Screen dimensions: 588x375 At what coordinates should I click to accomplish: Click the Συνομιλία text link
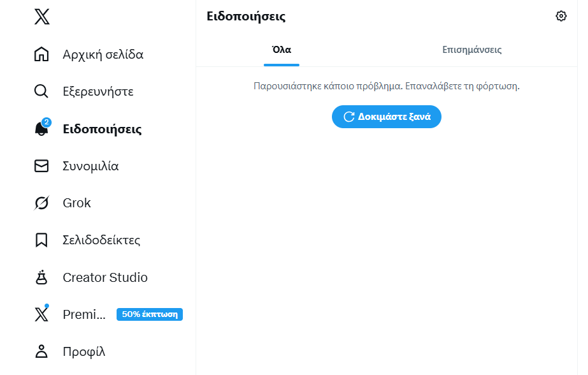(x=90, y=166)
